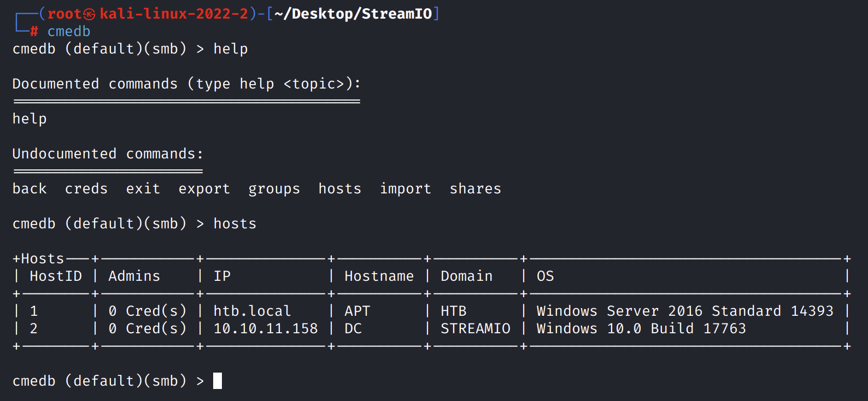Image resolution: width=868 pixels, height=401 pixels.
Task: Click the IP address 10.10.11.158
Action: point(266,328)
